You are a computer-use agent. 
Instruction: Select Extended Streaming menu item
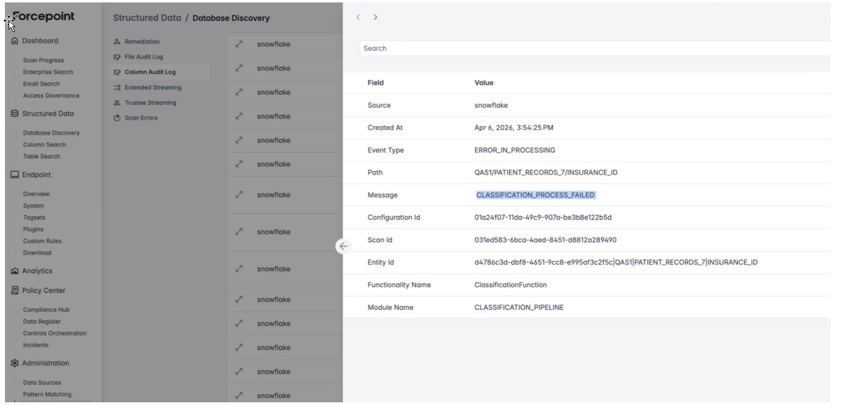tap(153, 87)
